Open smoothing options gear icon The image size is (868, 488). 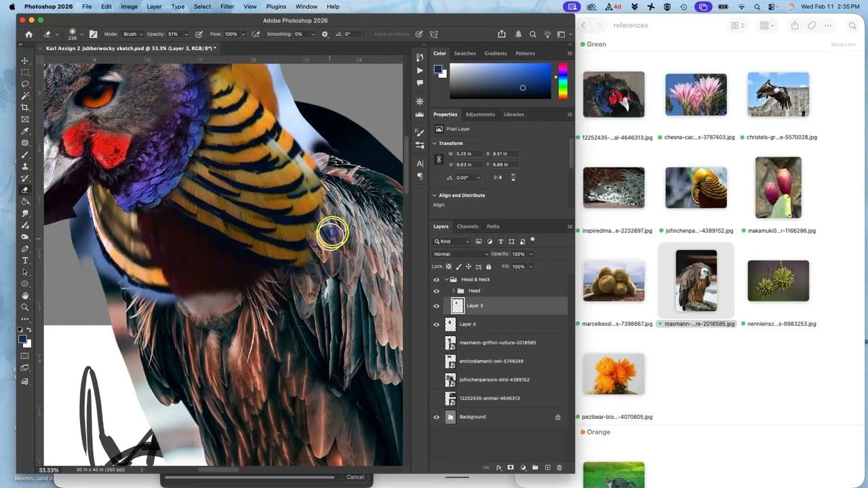click(x=325, y=34)
